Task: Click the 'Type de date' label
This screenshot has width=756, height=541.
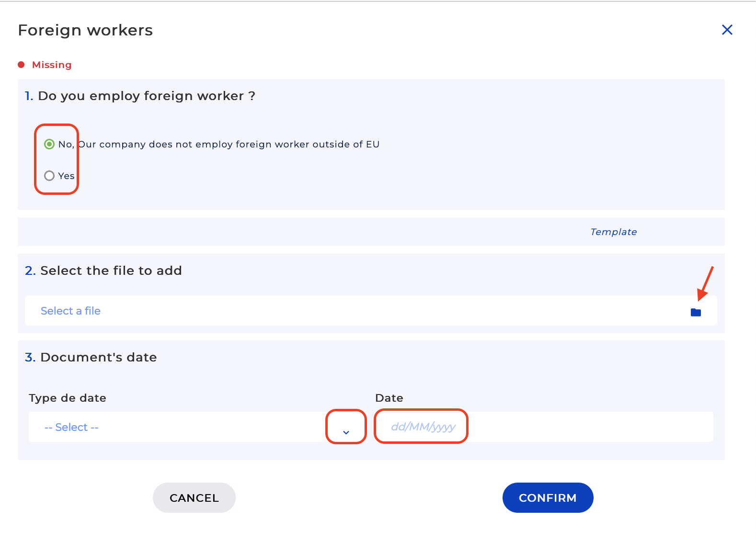Action: tap(68, 398)
